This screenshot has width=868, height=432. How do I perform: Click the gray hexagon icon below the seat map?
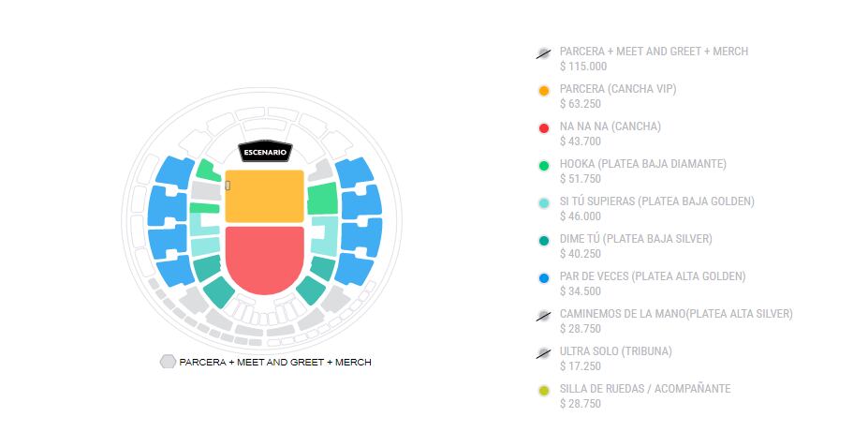[168, 362]
